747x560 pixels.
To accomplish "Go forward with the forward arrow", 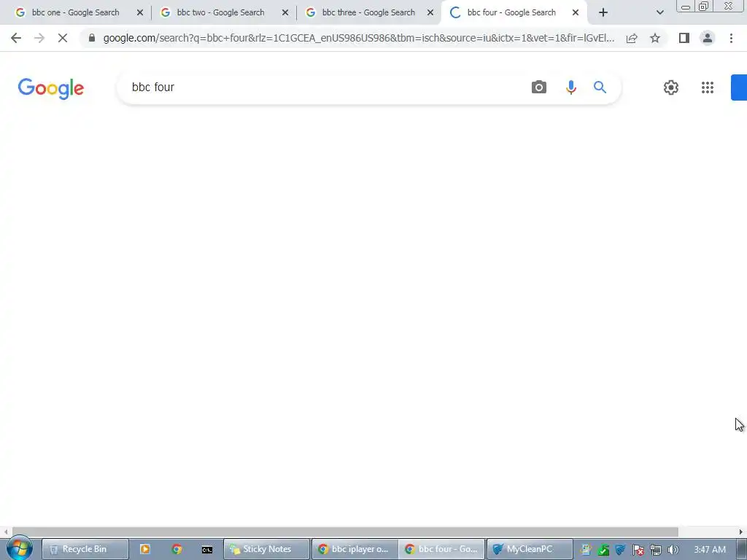I will [x=39, y=38].
